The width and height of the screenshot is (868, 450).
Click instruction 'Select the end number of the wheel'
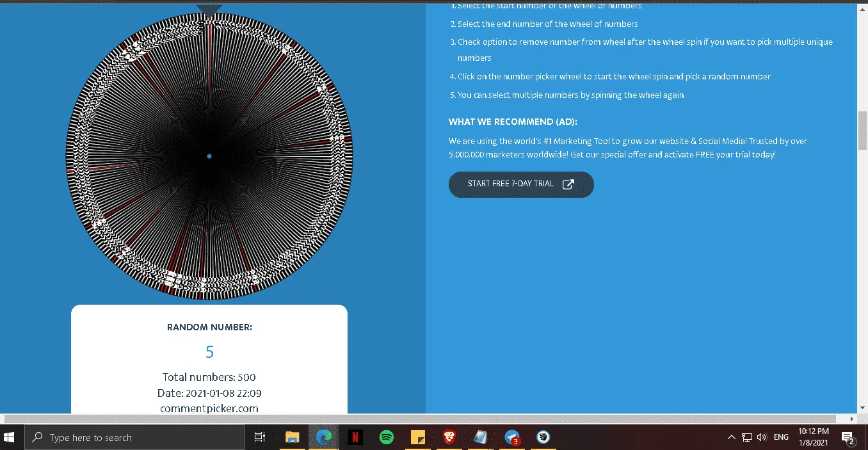coord(547,24)
